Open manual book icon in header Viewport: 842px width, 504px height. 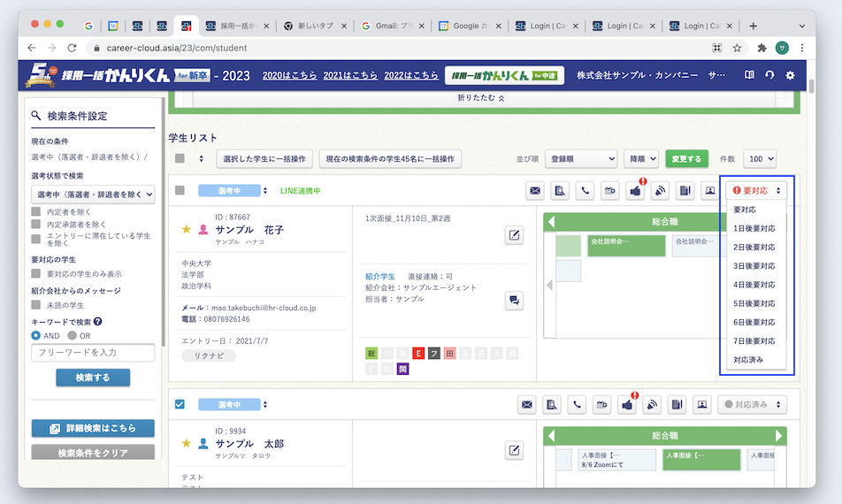pyautogui.click(x=749, y=75)
